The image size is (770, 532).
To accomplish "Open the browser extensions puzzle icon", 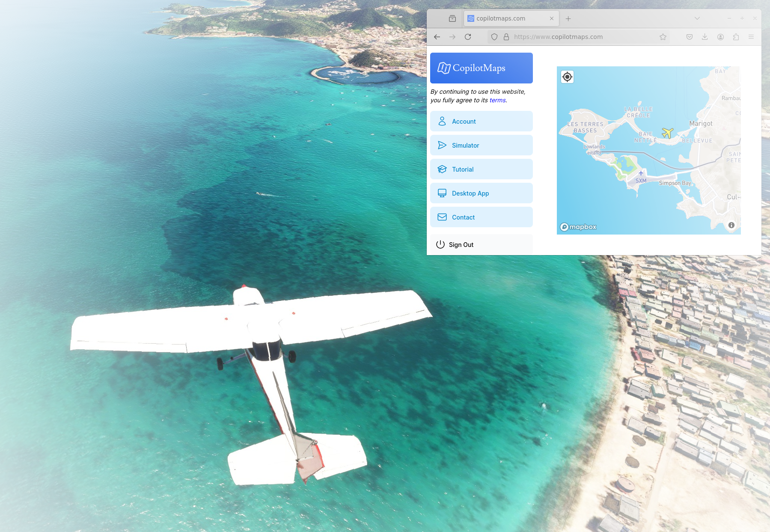I will click(736, 37).
